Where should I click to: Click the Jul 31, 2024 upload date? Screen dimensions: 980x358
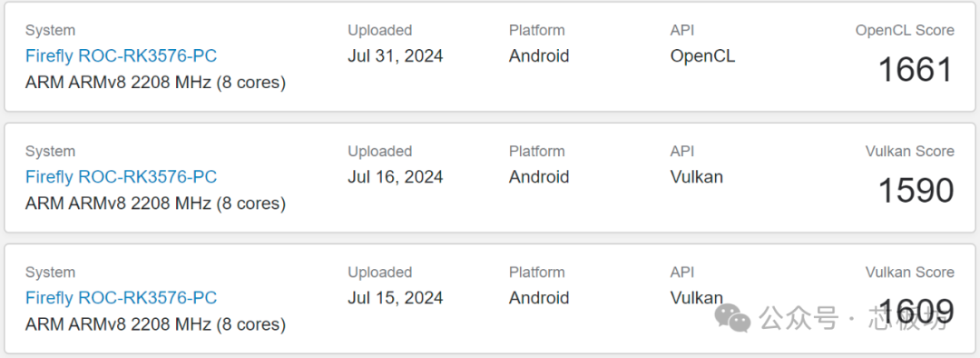(x=395, y=56)
